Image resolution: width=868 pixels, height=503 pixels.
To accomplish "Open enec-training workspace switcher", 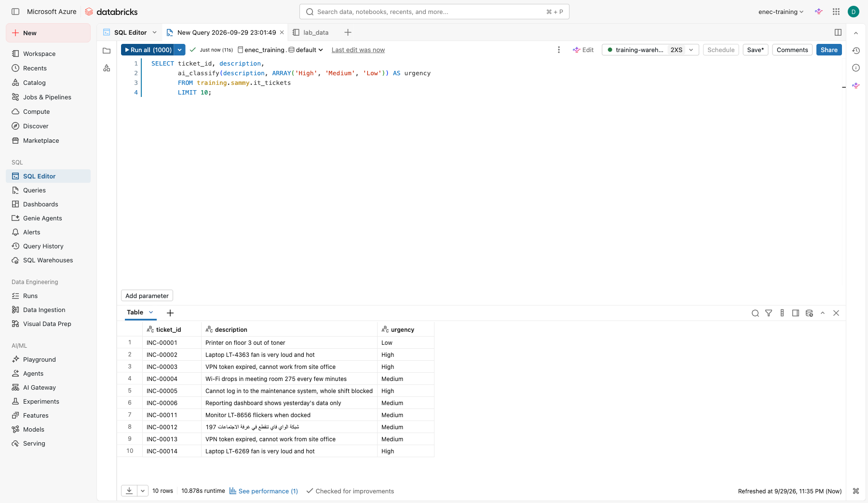I will tap(781, 12).
